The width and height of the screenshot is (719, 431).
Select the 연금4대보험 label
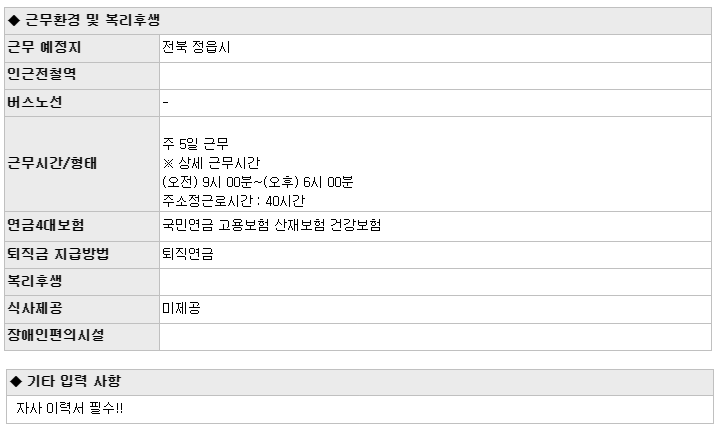pyautogui.click(x=46, y=225)
